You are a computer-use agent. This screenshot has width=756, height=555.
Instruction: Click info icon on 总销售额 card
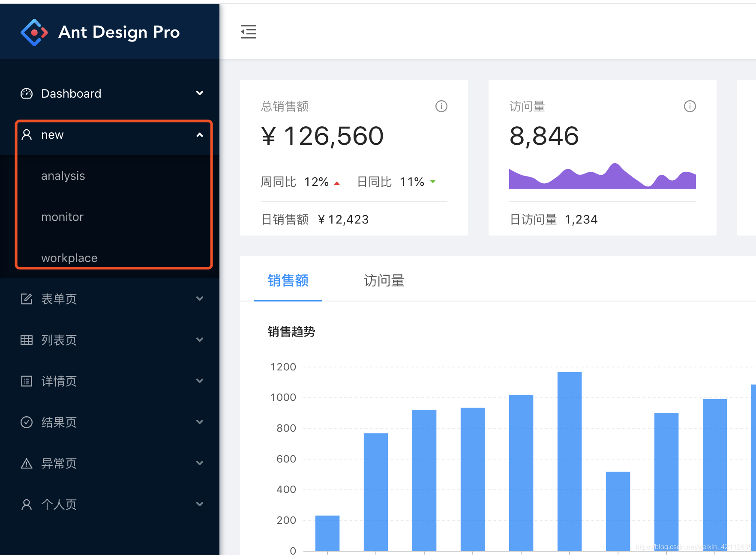coord(441,106)
